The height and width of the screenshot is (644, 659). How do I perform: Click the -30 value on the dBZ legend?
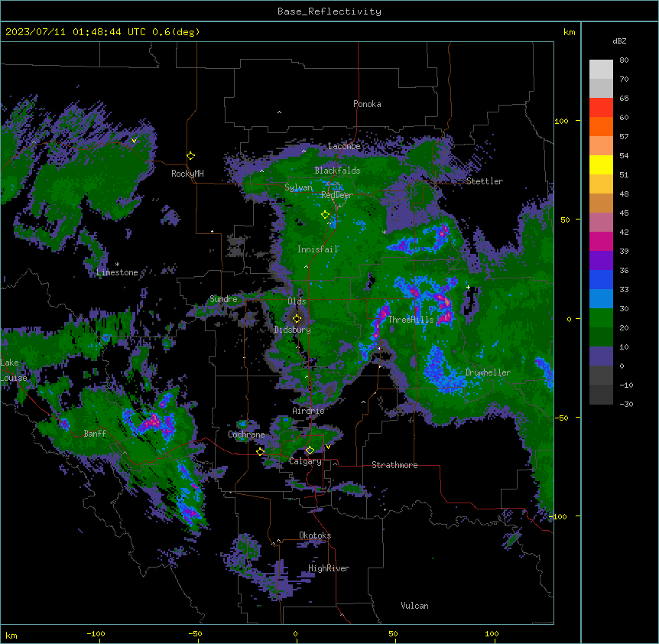(x=626, y=405)
